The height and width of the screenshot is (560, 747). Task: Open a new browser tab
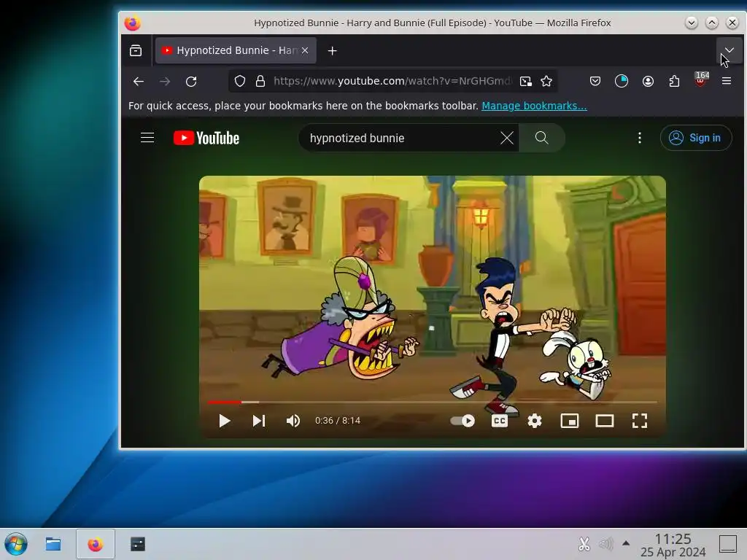coord(332,50)
